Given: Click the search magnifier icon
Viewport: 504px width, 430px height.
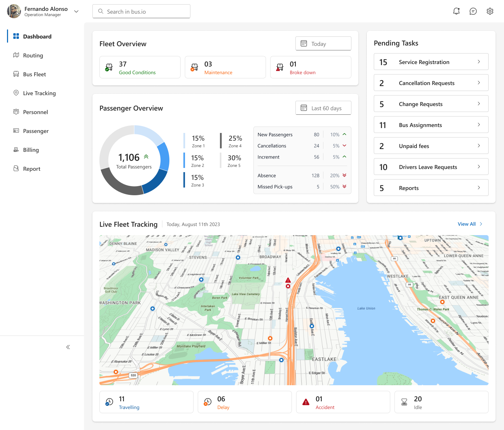Looking at the screenshot, I should (101, 11).
